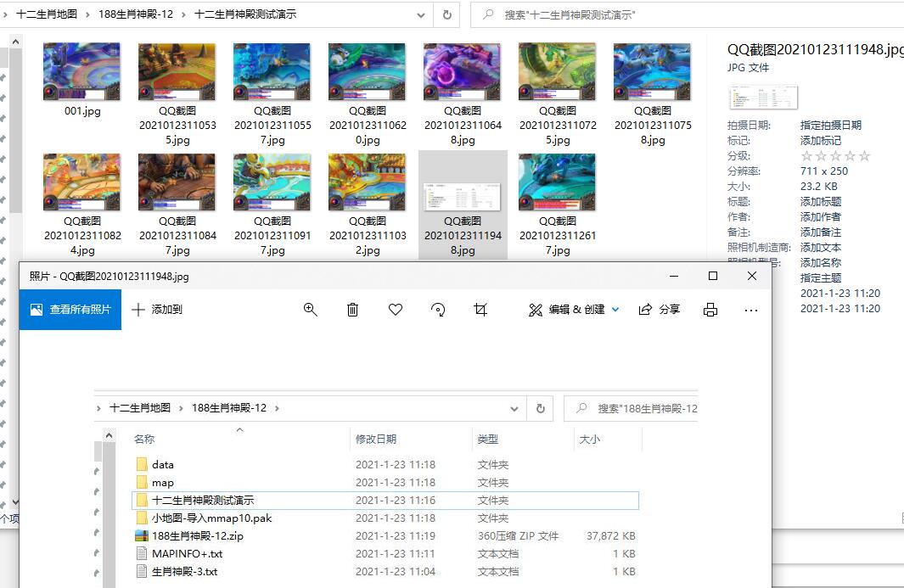Open the 编辑 & 创建 dropdown

point(574,310)
